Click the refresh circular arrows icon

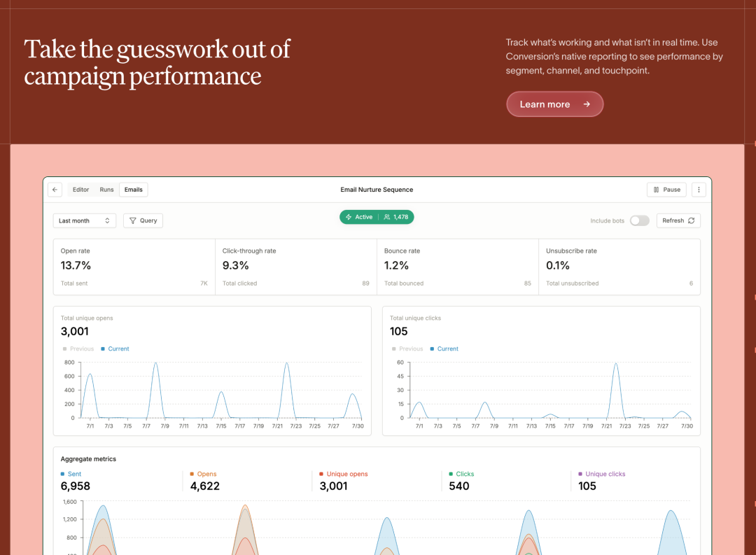click(692, 220)
